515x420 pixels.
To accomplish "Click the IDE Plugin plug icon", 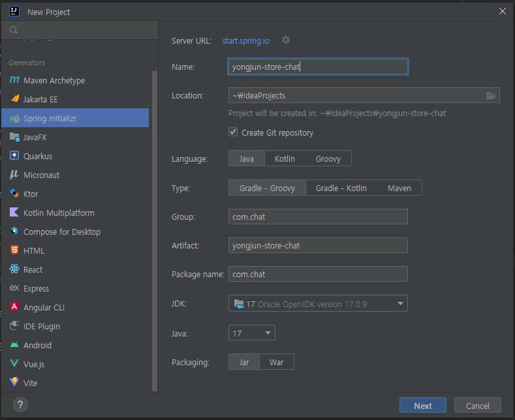I will [x=14, y=326].
